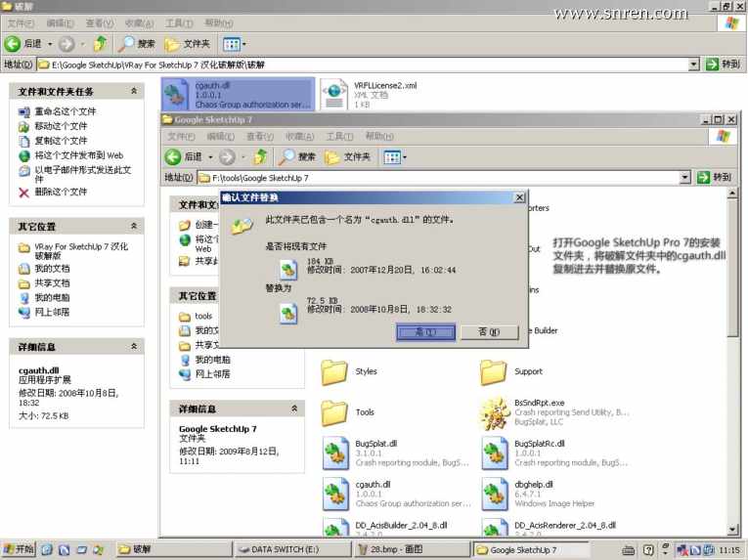
Task: Switch to 破解 taskbar button
Action: coord(173,549)
